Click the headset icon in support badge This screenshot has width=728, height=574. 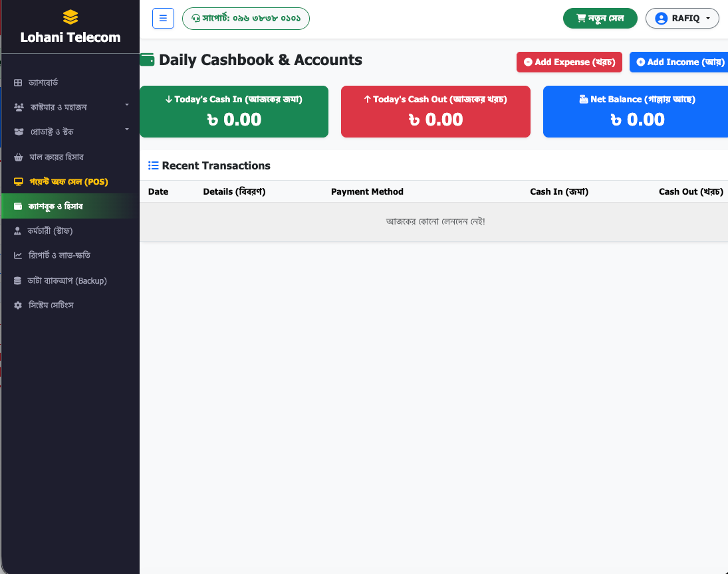click(x=196, y=19)
